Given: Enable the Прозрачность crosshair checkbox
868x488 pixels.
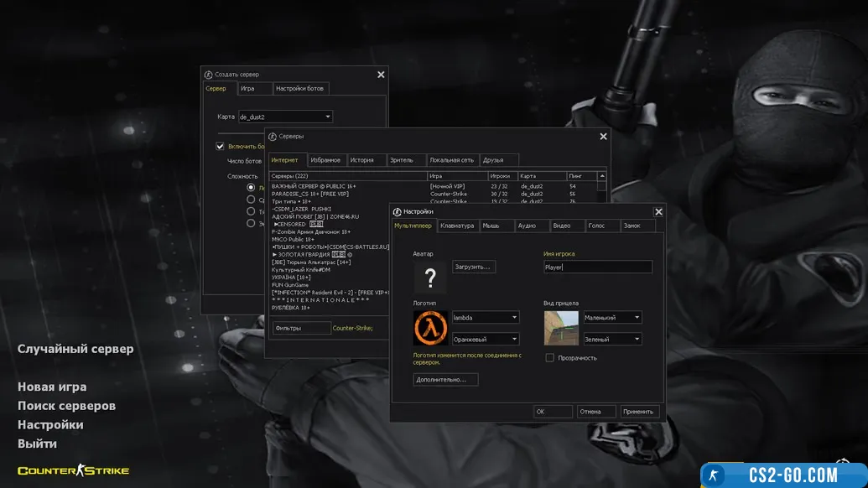Looking at the screenshot, I should pyautogui.click(x=549, y=358).
